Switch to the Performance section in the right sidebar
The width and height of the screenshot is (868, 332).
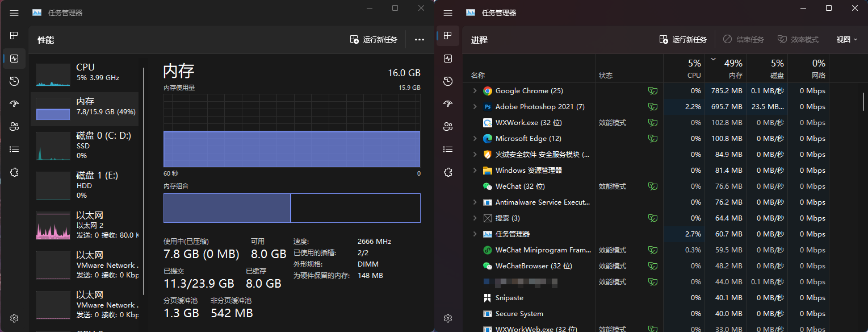coord(447,59)
